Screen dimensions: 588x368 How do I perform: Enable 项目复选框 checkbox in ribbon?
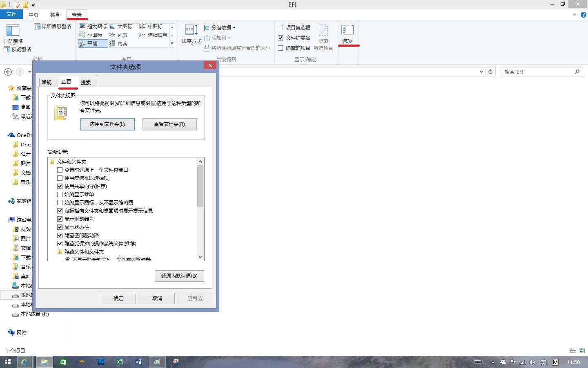point(281,27)
